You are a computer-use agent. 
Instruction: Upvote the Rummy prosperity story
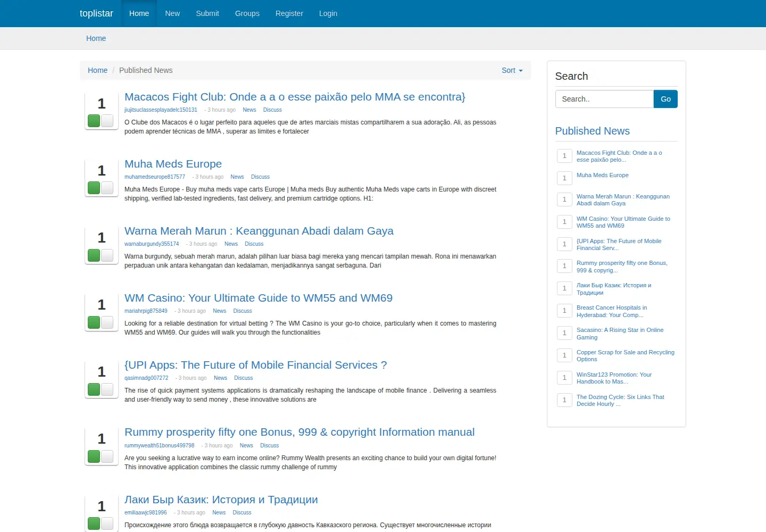coord(94,456)
